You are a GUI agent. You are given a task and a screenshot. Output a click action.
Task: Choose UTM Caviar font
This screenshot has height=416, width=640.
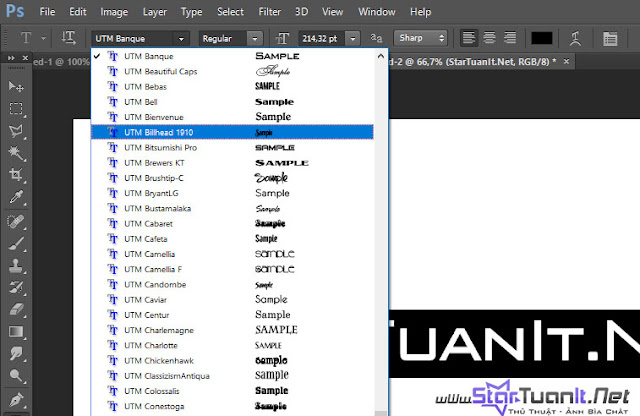point(232,300)
